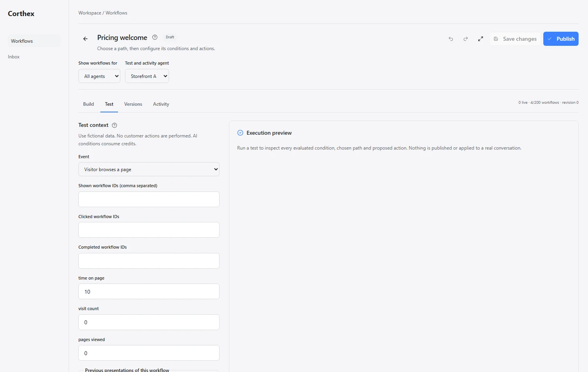Click the '0 live · 4/200 workflows · revision 0' text
The image size is (588, 372).
[548, 103]
